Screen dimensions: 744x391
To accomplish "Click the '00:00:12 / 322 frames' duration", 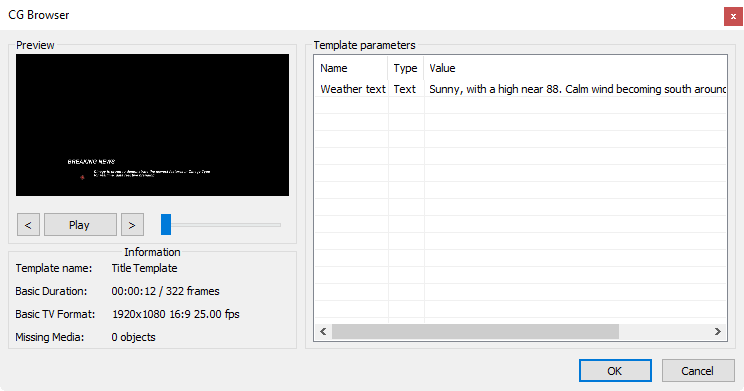I will (x=166, y=291).
